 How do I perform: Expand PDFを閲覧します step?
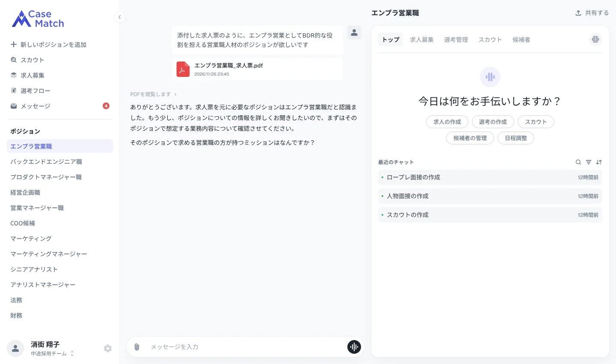coord(154,94)
